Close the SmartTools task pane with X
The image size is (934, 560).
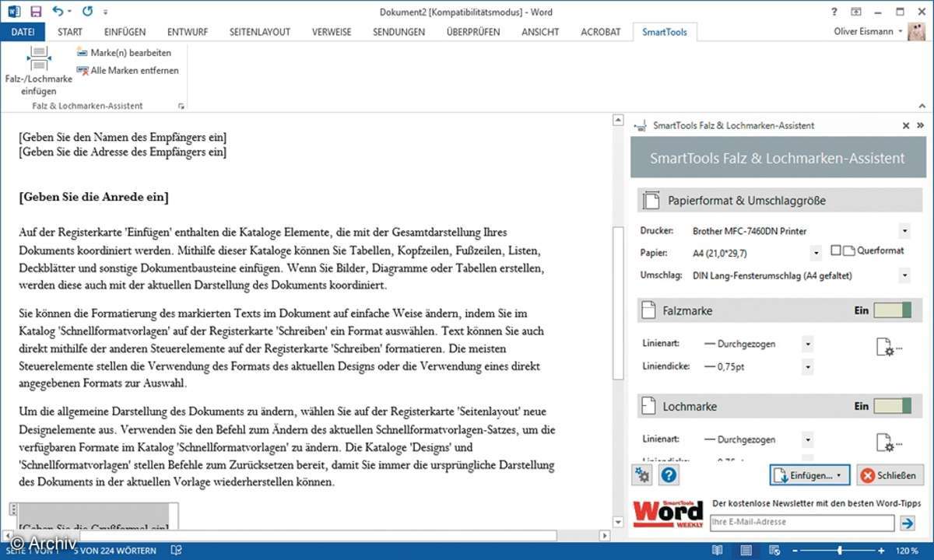pyautogui.click(x=906, y=125)
